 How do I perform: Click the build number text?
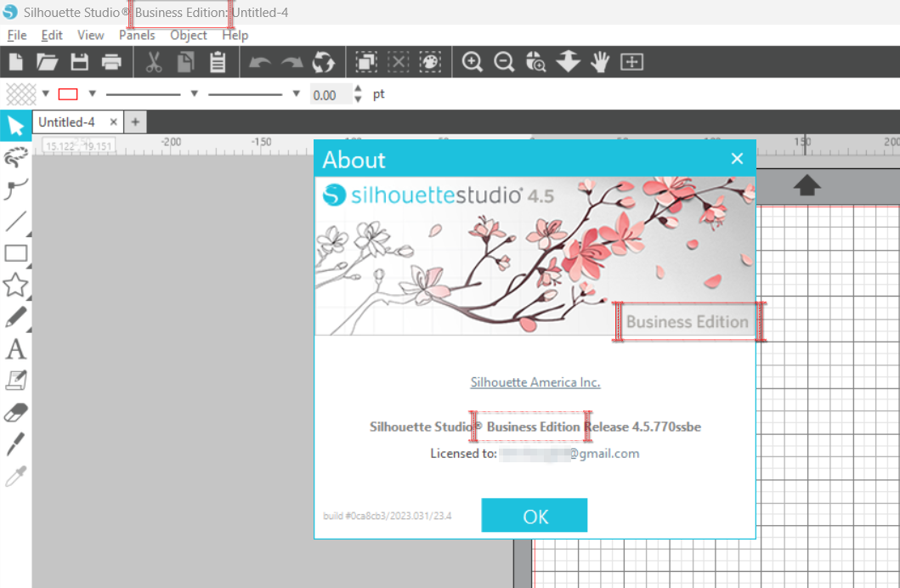[388, 516]
